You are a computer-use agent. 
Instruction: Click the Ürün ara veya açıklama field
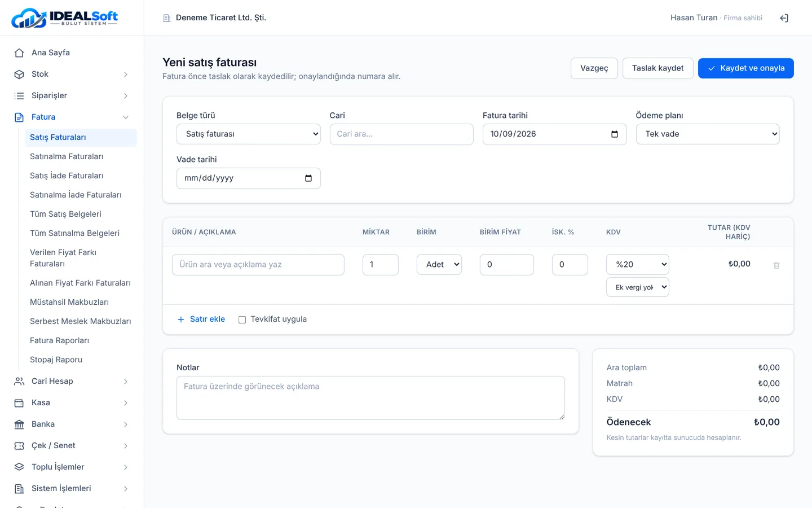(258, 265)
